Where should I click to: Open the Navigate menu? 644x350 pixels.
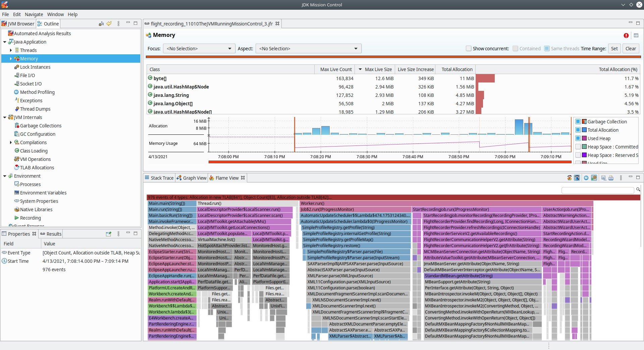point(34,14)
